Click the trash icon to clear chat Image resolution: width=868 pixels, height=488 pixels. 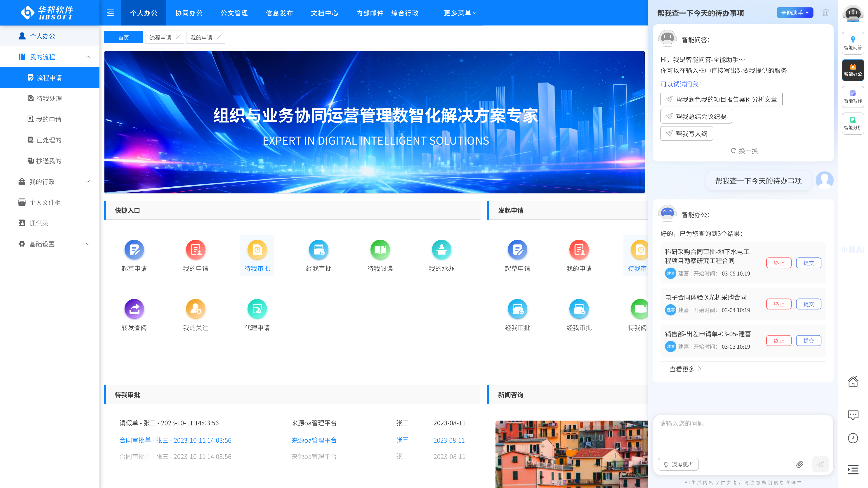(x=825, y=13)
